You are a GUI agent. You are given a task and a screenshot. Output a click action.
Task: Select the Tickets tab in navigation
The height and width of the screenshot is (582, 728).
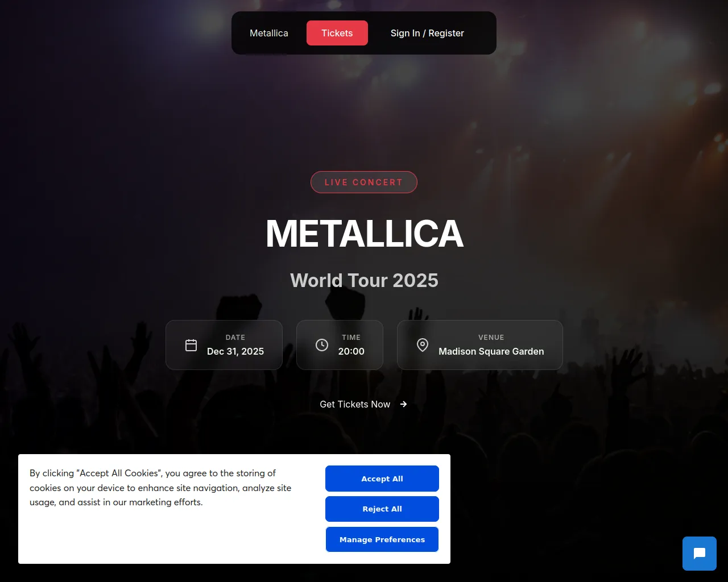(x=337, y=33)
